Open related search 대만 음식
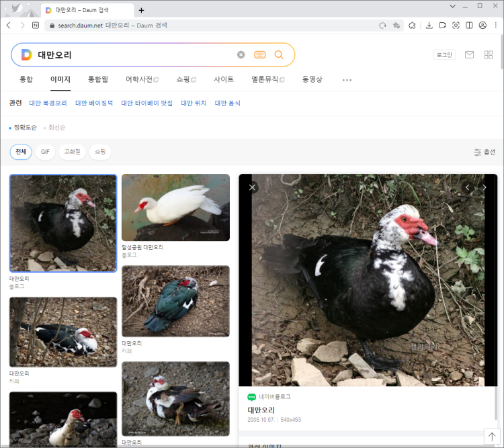This screenshot has width=504, height=448. (x=228, y=103)
